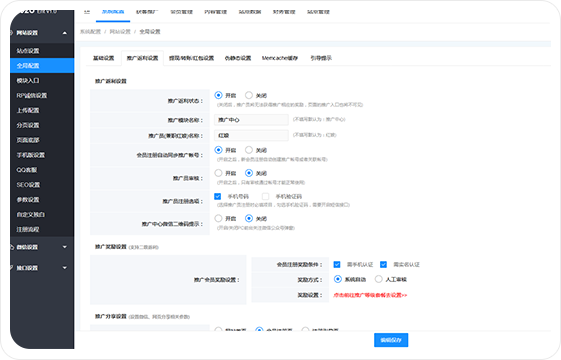Focus the 推广模块名称 field showing 推广中心
The height and width of the screenshot is (360, 561).
click(x=251, y=120)
